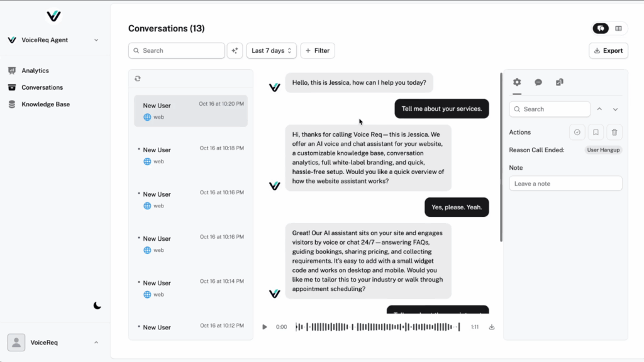Open the Last 7 days dropdown
644x362 pixels.
point(271,51)
